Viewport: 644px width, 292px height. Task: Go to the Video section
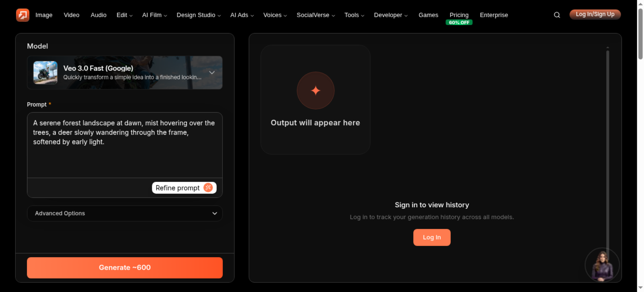click(x=71, y=15)
